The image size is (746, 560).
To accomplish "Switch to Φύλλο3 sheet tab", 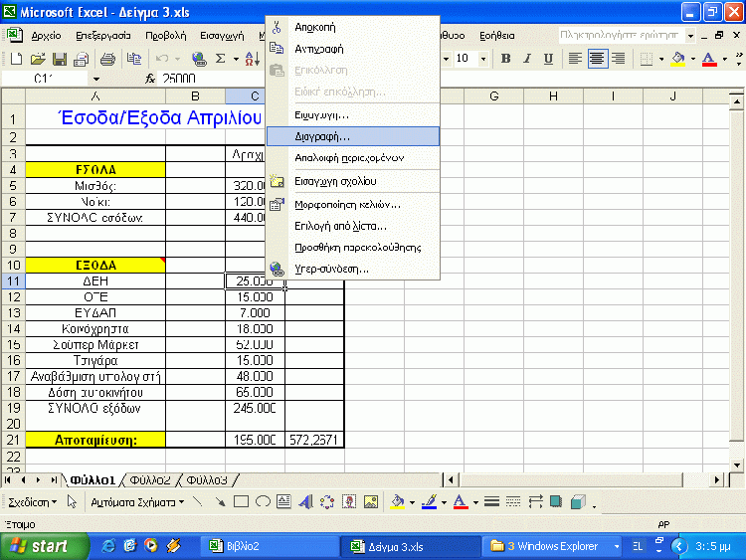I will pyautogui.click(x=207, y=480).
